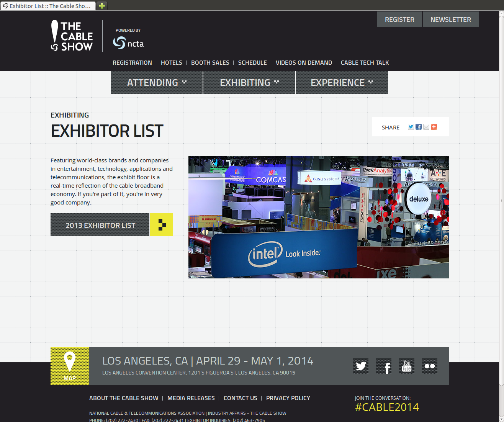Viewport: 504px width, 422px height.
Task: Expand the Attending dropdown menu
Action: point(157,83)
